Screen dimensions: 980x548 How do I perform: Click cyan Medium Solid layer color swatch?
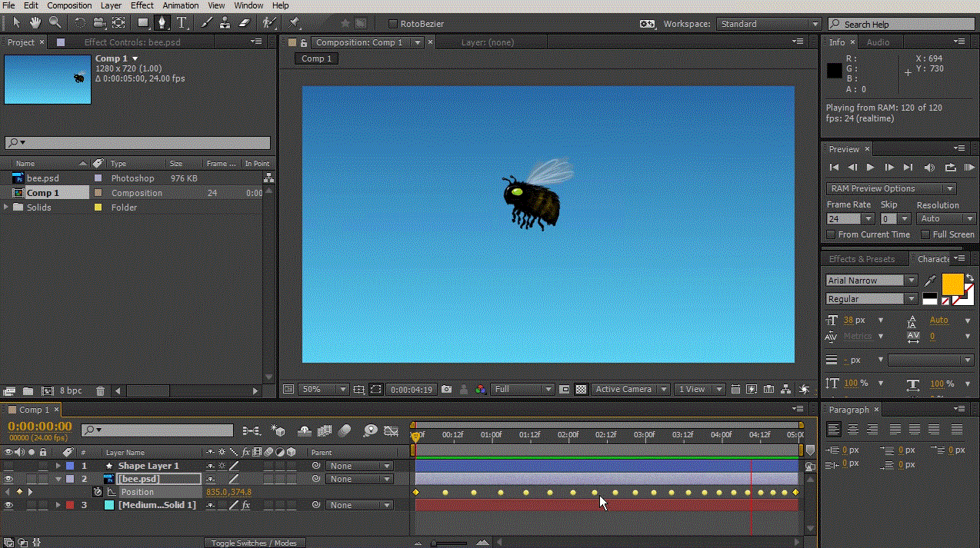(x=108, y=505)
